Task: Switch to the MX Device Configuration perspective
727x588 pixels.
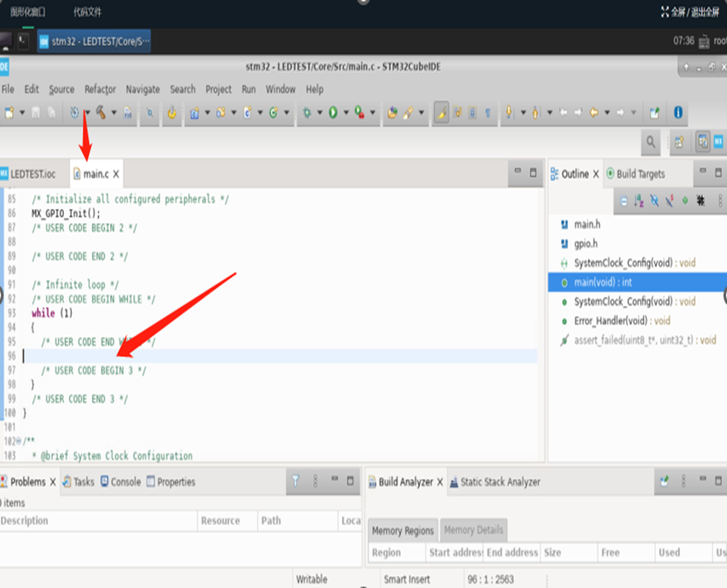Action: 718,142
